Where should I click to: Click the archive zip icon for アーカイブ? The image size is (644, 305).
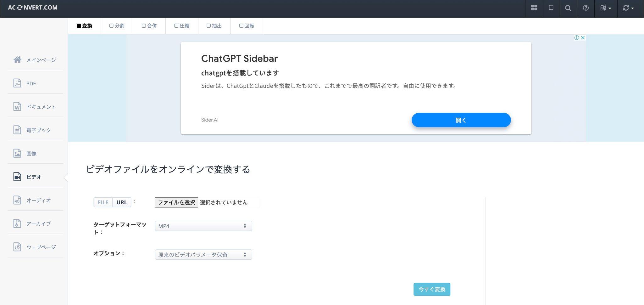click(x=17, y=223)
